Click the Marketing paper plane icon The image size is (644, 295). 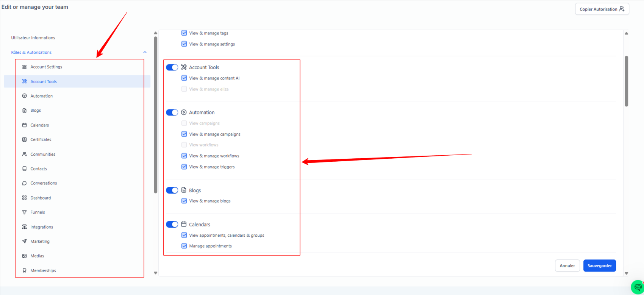pos(25,242)
